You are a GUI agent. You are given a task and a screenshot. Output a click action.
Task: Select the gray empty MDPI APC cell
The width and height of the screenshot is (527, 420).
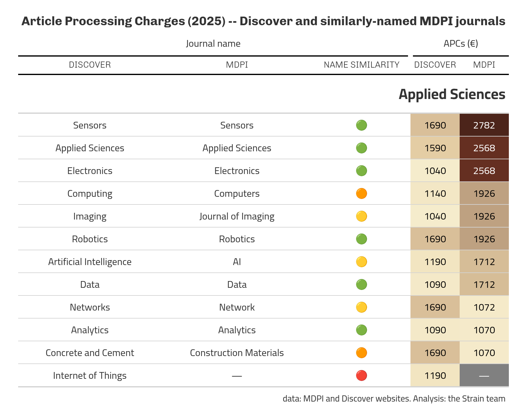(484, 375)
